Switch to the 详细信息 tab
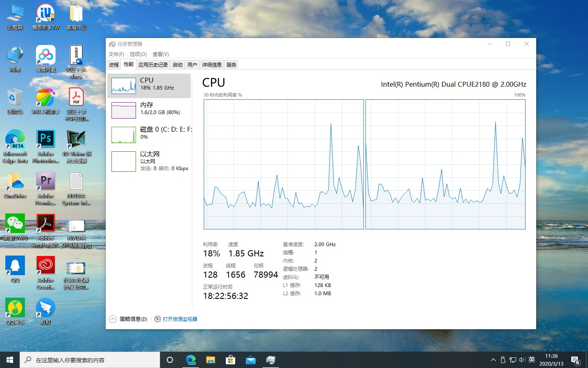This screenshot has width=588, height=368. tap(212, 65)
